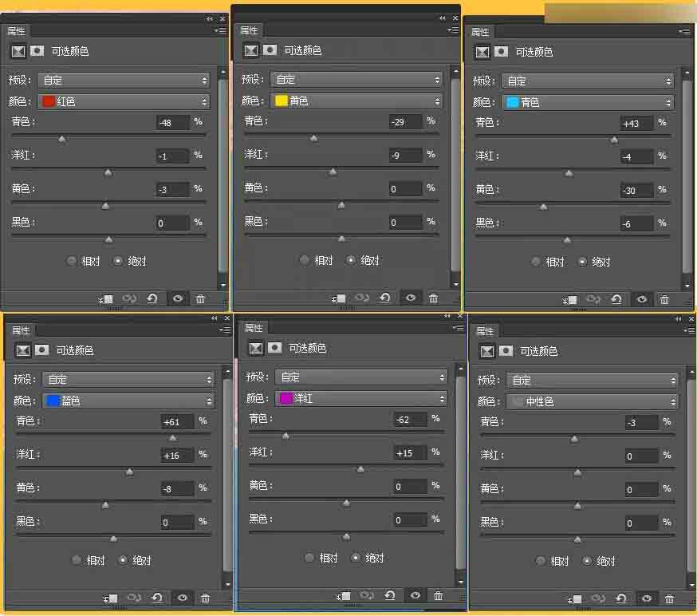
Task: Toggle layer visibility eye in 红色 panel
Action: point(178,298)
